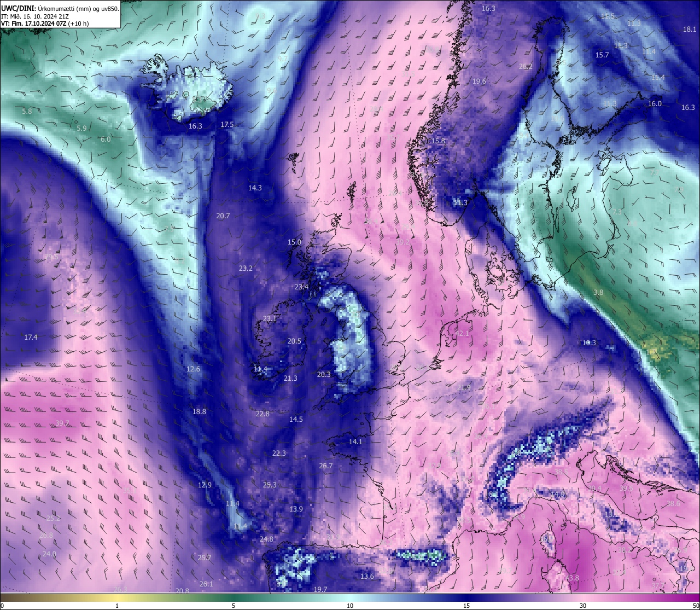700x610 pixels.
Task: Click the map value '6.0'
Action: 106,140
